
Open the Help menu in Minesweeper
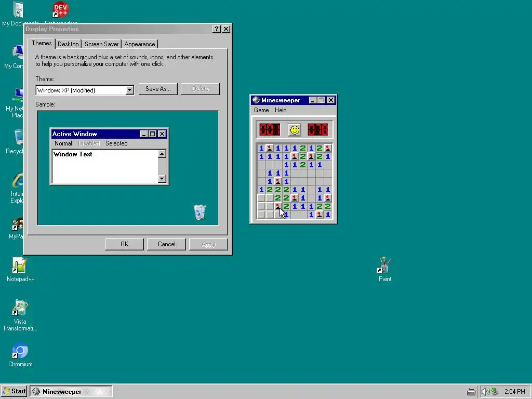(281, 110)
